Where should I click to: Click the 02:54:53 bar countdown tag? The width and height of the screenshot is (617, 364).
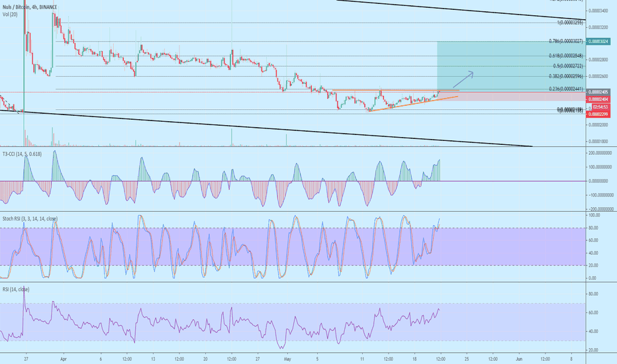point(600,107)
